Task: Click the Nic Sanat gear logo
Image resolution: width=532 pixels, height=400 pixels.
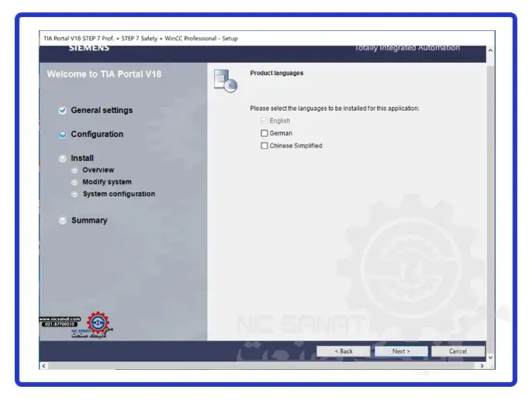Action: coord(98,322)
